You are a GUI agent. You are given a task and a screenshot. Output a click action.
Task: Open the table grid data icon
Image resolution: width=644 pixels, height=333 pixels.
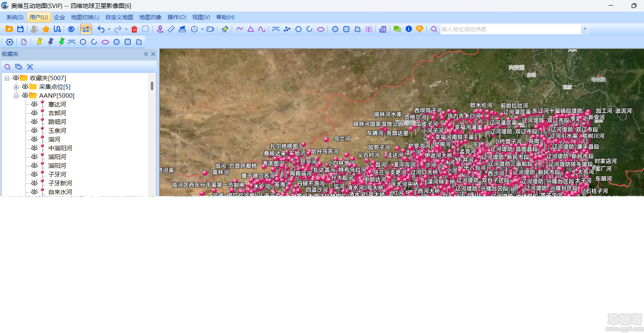(x=383, y=29)
